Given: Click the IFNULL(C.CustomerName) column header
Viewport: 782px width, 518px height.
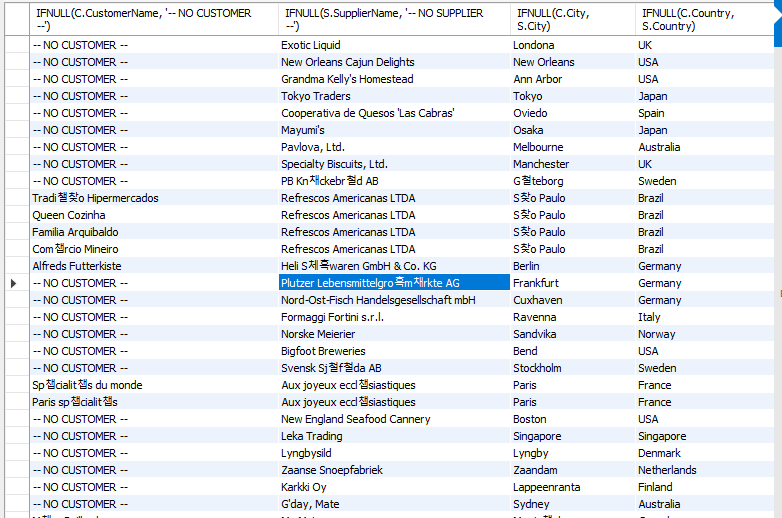Looking at the screenshot, I should click(154, 19).
